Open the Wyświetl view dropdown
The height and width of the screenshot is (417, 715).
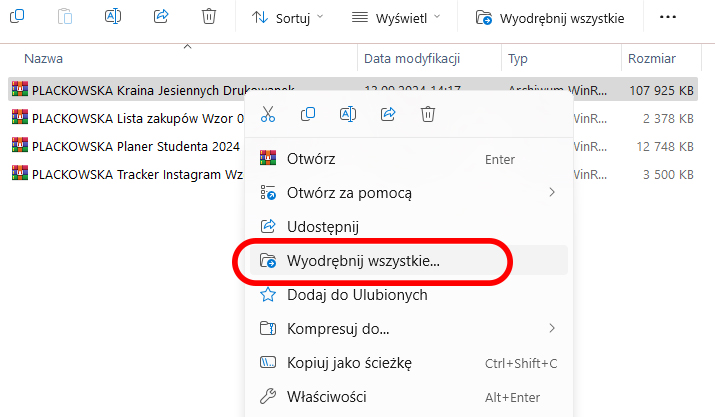coord(396,18)
